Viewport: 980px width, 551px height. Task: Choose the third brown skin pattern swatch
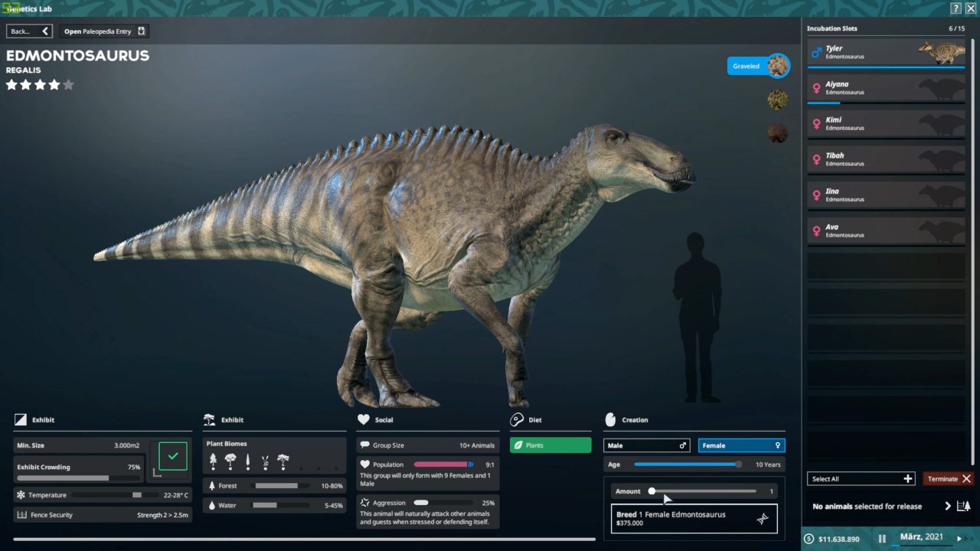[x=778, y=133]
